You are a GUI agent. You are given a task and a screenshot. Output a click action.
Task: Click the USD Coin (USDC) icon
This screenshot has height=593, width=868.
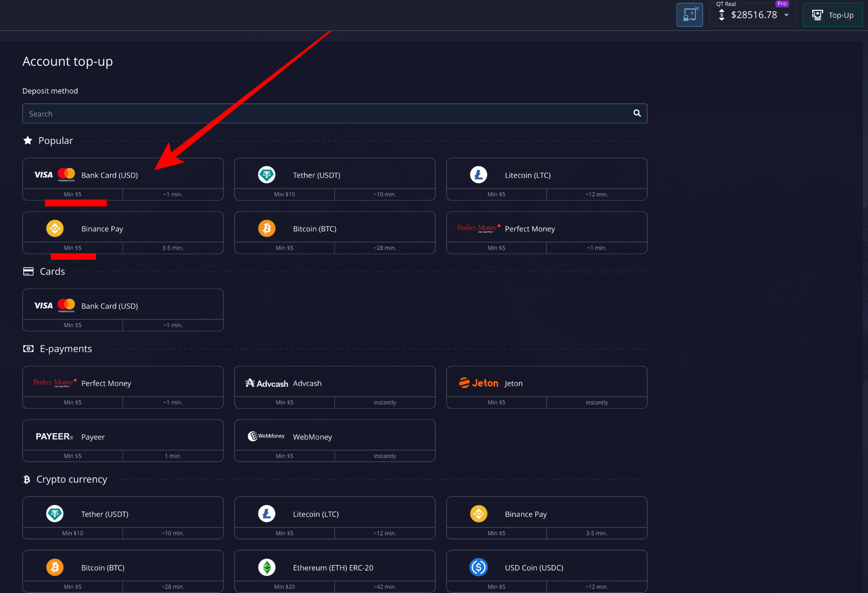pyautogui.click(x=479, y=567)
